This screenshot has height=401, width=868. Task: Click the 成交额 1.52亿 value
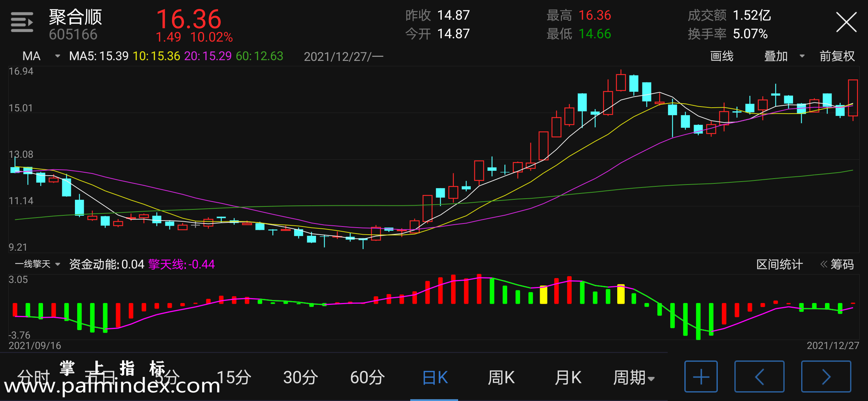[x=752, y=15]
